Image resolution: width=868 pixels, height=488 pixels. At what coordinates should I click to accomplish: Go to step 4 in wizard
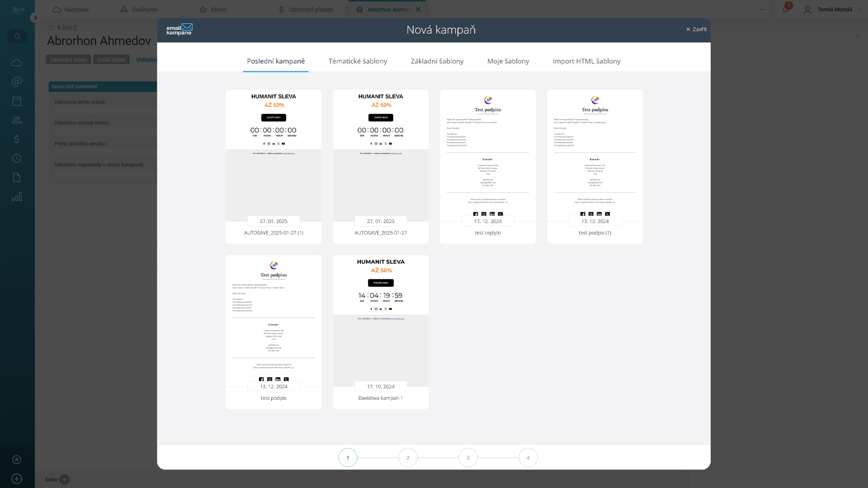[528, 458]
